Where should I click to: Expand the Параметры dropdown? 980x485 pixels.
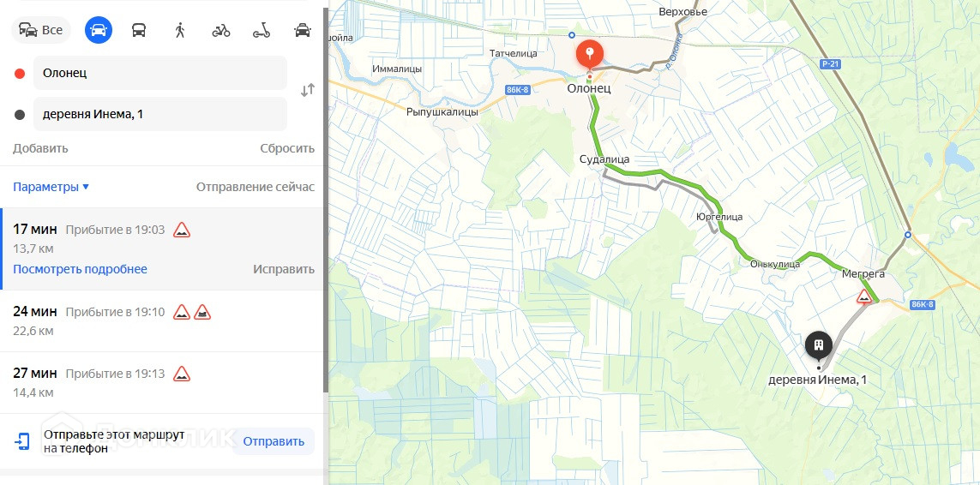pyautogui.click(x=51, y=187)
